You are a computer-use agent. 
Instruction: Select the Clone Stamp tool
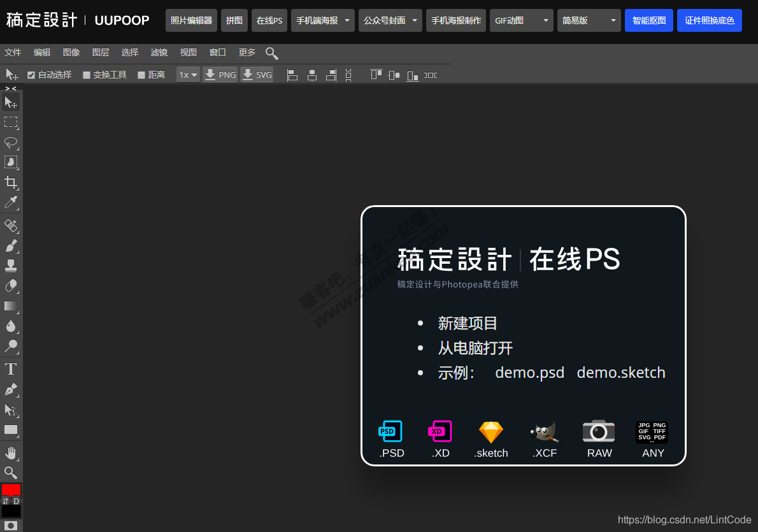pyautogui.click(x=11, y=266)
